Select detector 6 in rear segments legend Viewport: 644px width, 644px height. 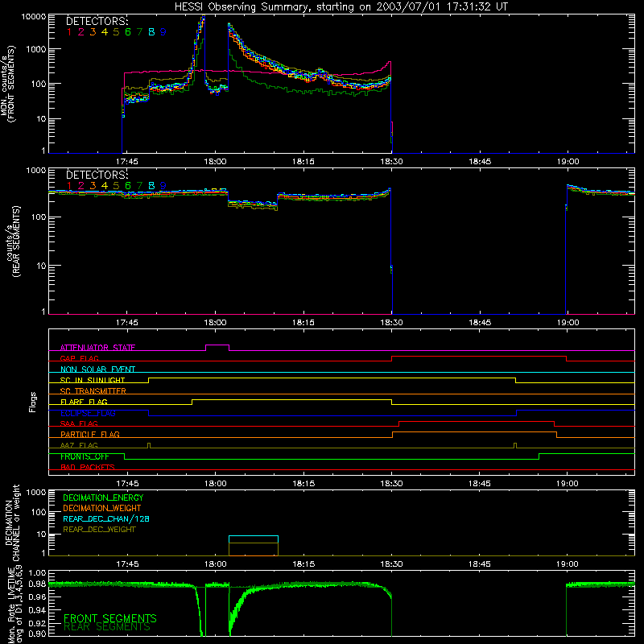click(128, 186)
